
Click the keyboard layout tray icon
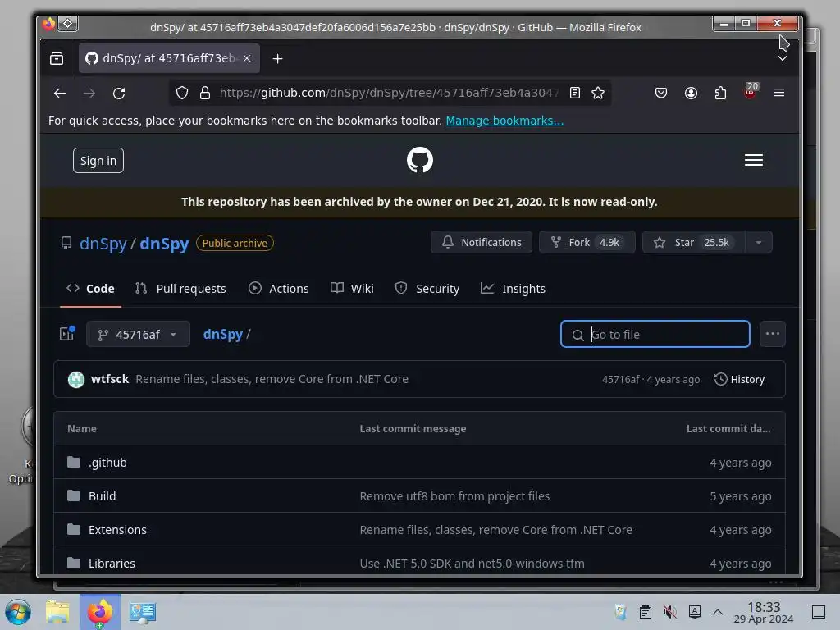coord(694,612)
